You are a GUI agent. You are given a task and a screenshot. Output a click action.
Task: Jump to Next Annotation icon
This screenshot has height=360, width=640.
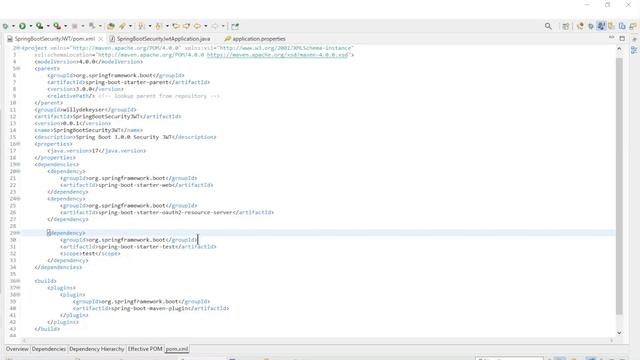(x=141, y=26)
